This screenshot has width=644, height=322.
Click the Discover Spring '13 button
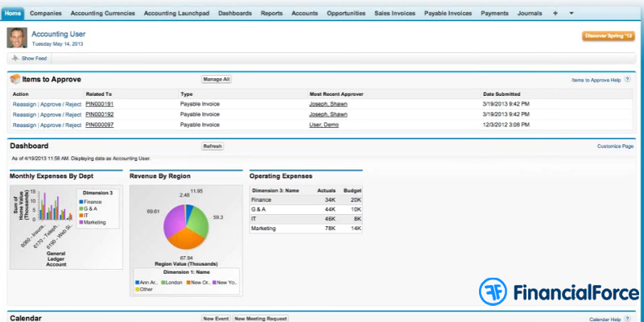coord(608,35)
